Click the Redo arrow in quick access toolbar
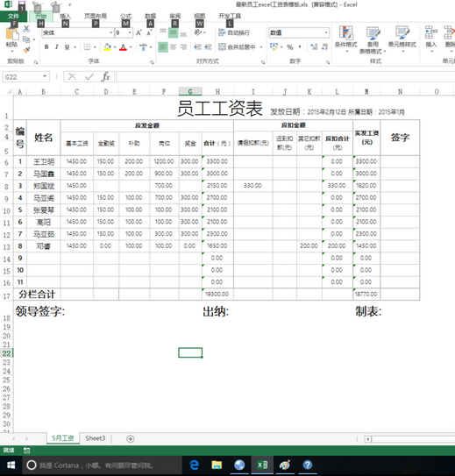This screenshot has width=455, height=476. click(56, 5)
